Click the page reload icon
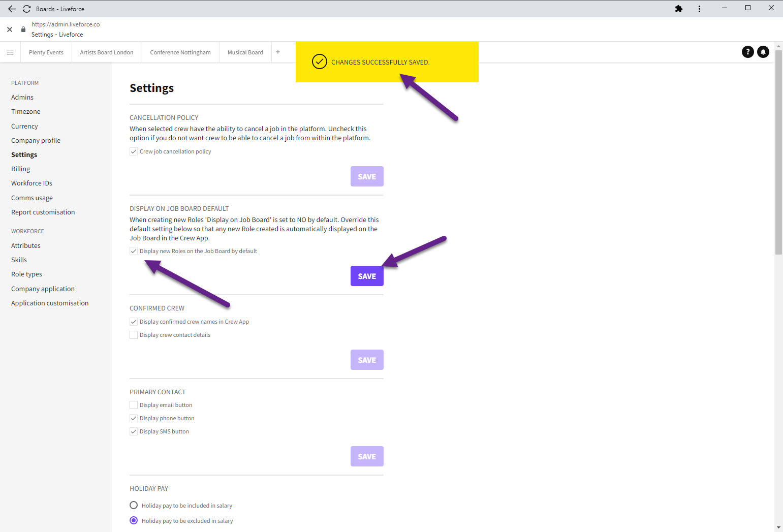Viewport: 783px width, 532px height. 26,9
